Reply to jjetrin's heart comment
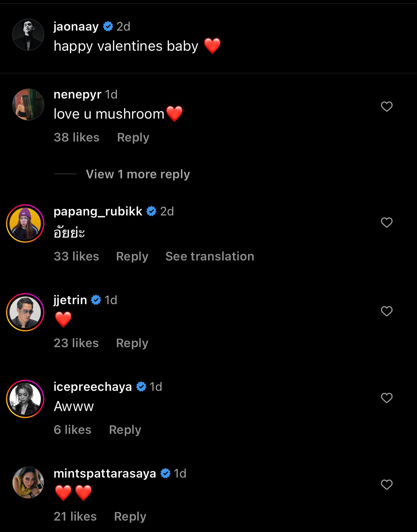 click(132, 343)
